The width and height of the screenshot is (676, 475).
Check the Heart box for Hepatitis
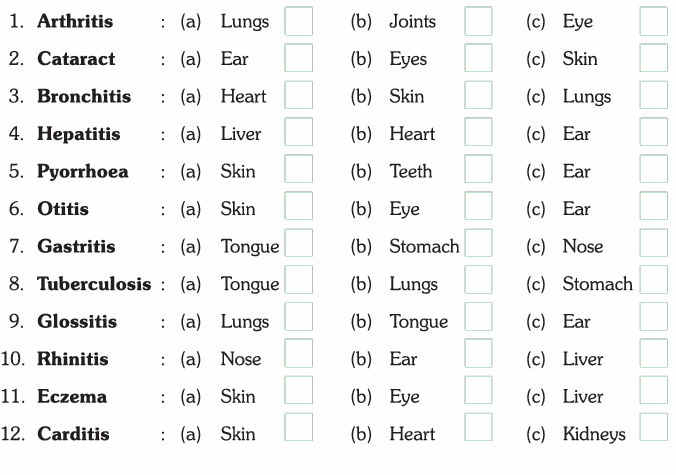(x=478, y=133)
